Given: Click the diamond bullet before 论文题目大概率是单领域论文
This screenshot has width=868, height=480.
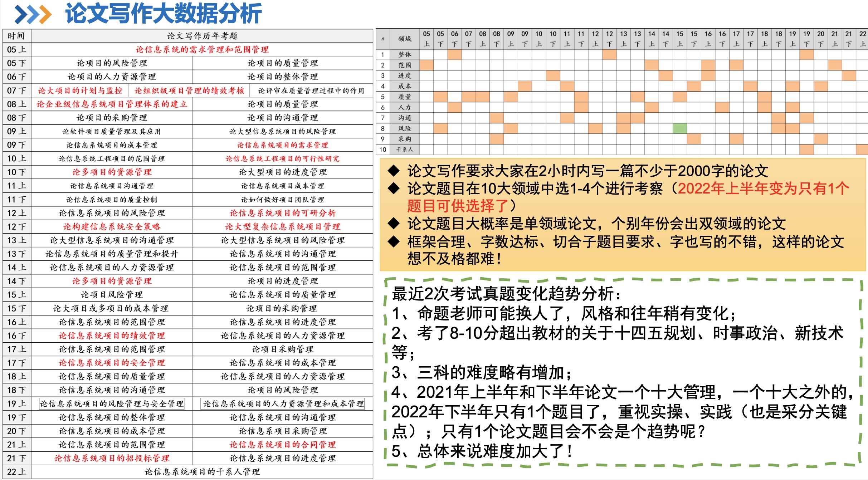Looking at the screenshot, I should click(x=394, y=224).
